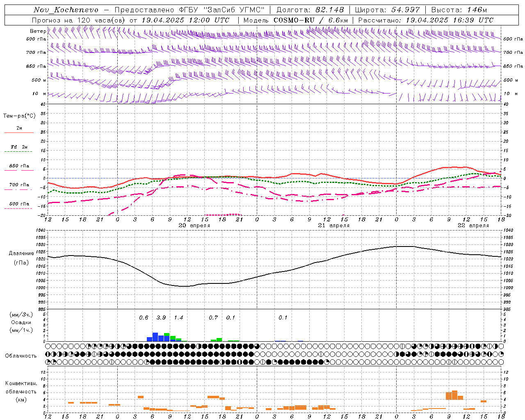Click the 21 апреля date label

pos(334,226)
